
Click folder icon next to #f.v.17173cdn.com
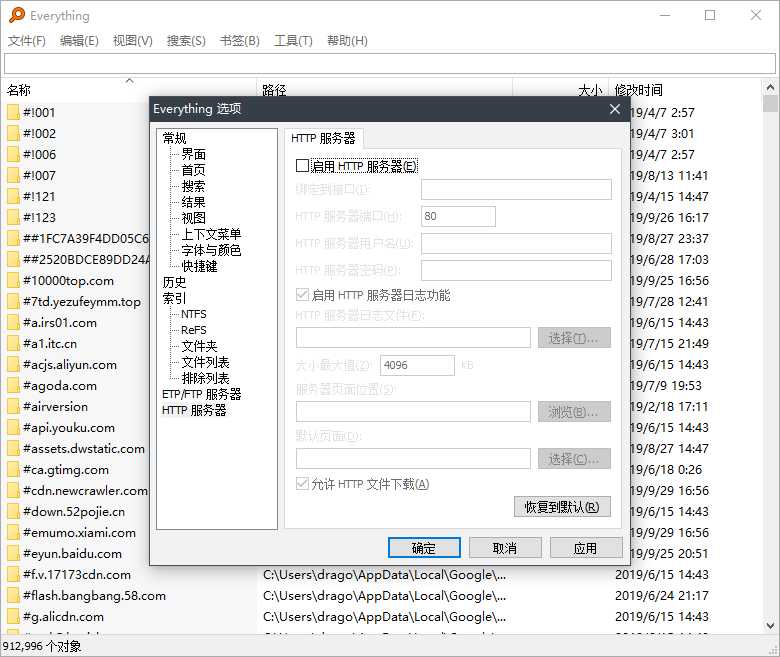[13, 574]
